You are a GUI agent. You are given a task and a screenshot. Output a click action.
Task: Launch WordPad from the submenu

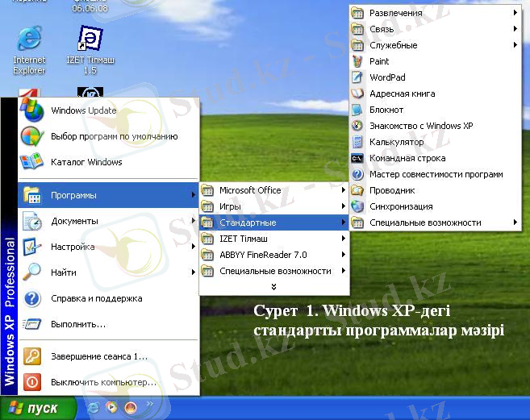pos(386,77)
